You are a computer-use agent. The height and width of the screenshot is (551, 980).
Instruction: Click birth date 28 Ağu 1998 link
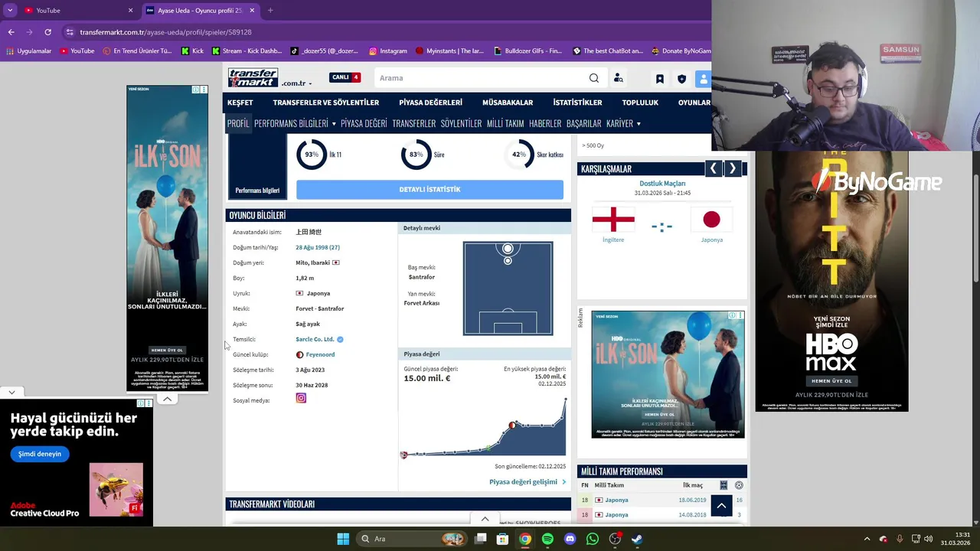[x=318, y=247]
